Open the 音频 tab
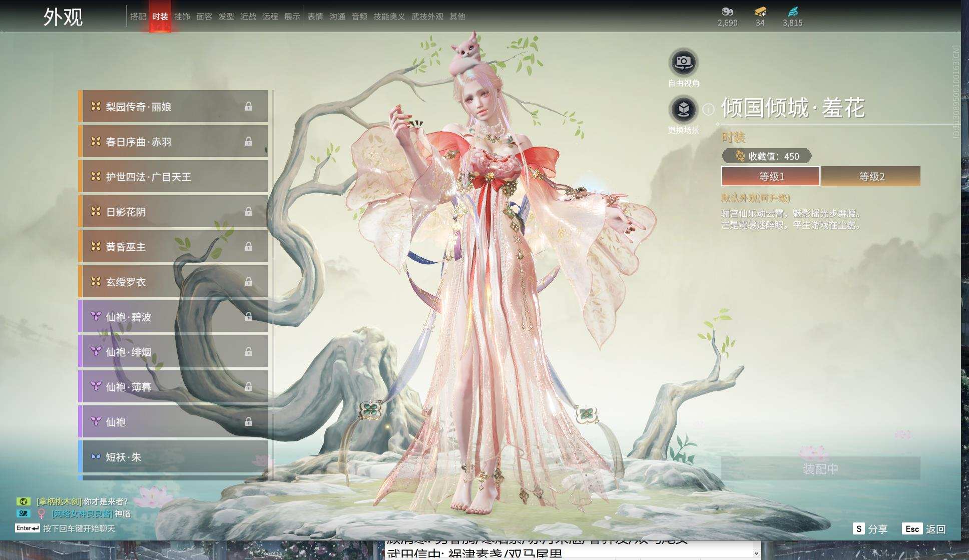 click(359, 17)
